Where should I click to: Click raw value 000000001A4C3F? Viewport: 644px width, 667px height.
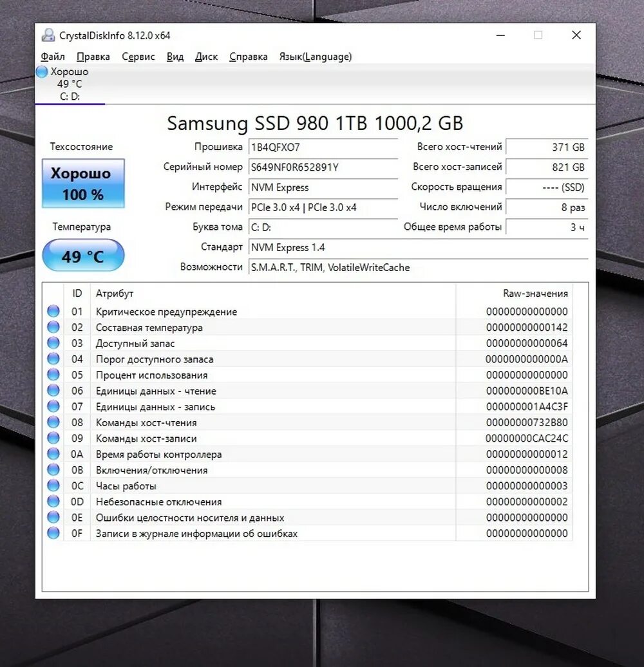527,407
